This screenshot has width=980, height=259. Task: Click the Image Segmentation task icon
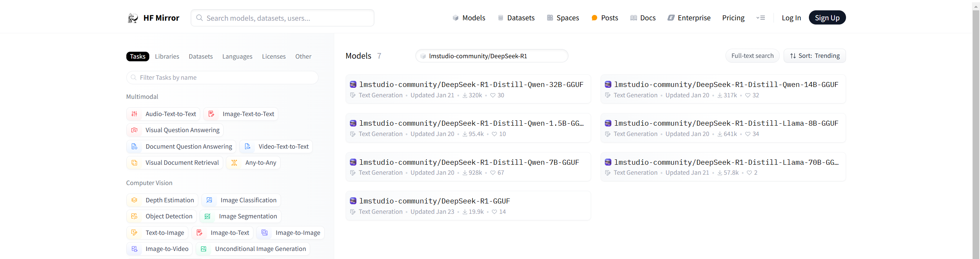click(x=207, y=216)
